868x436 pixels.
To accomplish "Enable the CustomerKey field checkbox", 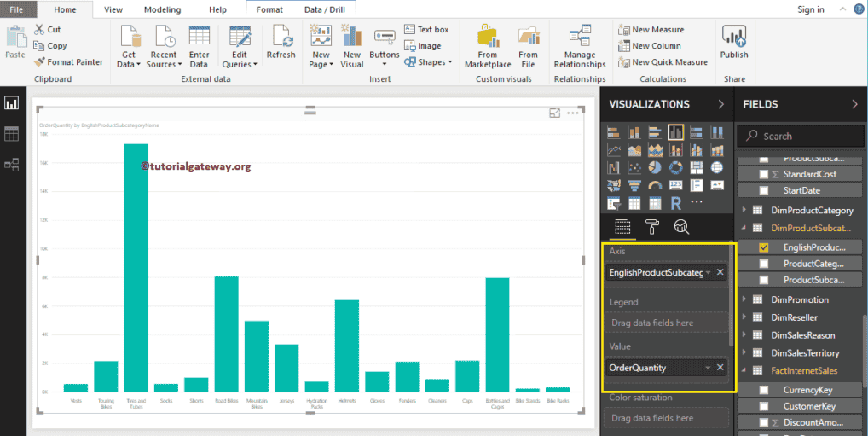I will 764,406.
